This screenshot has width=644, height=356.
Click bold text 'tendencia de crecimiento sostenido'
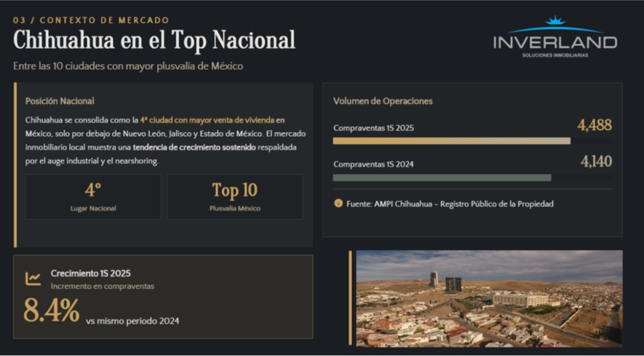click(x=194, y=148)
